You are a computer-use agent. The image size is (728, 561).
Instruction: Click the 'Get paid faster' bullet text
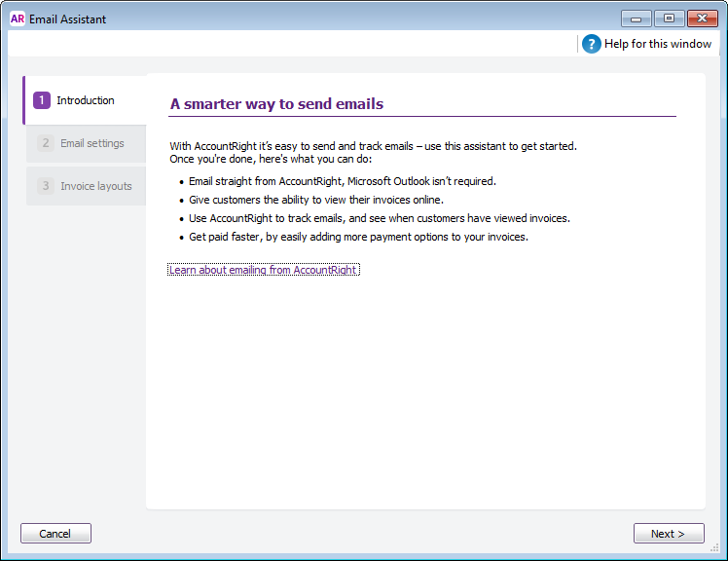tap(358, 237)
